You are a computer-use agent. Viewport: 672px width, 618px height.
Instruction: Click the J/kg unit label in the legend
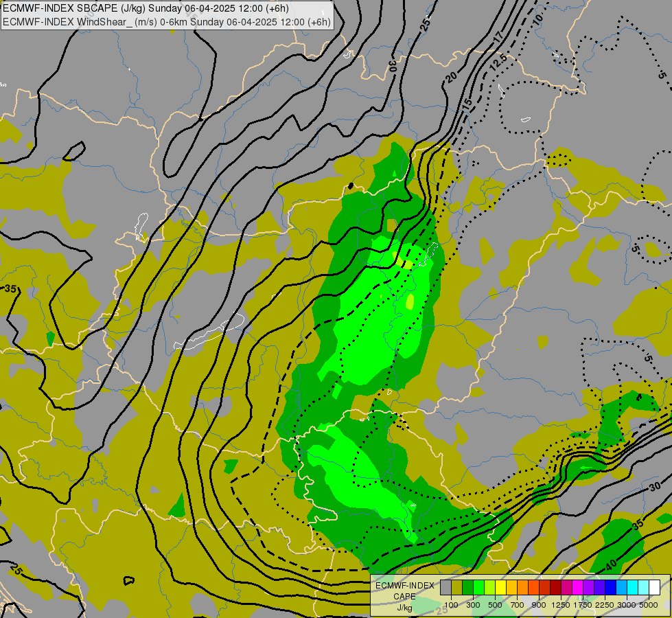[404, 608]
